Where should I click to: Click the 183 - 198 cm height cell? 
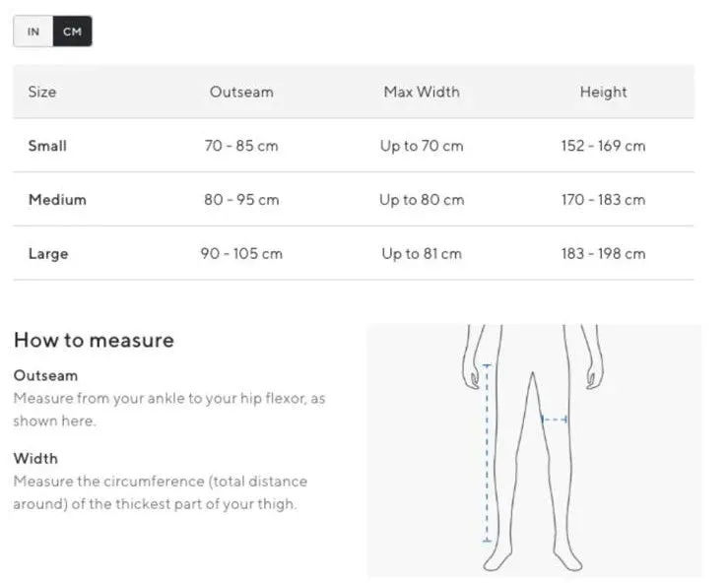[x=603, y=253]
